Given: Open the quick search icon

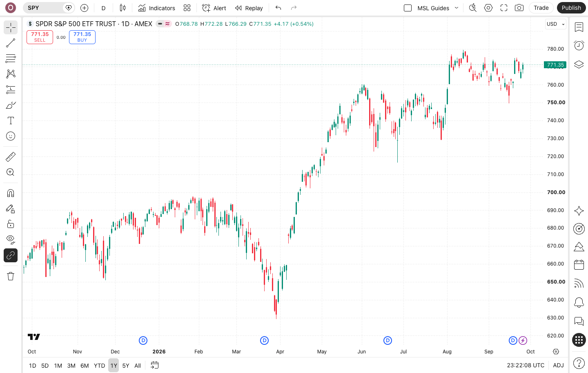Looking at the screenshot, I should click(x=473, y=8).
